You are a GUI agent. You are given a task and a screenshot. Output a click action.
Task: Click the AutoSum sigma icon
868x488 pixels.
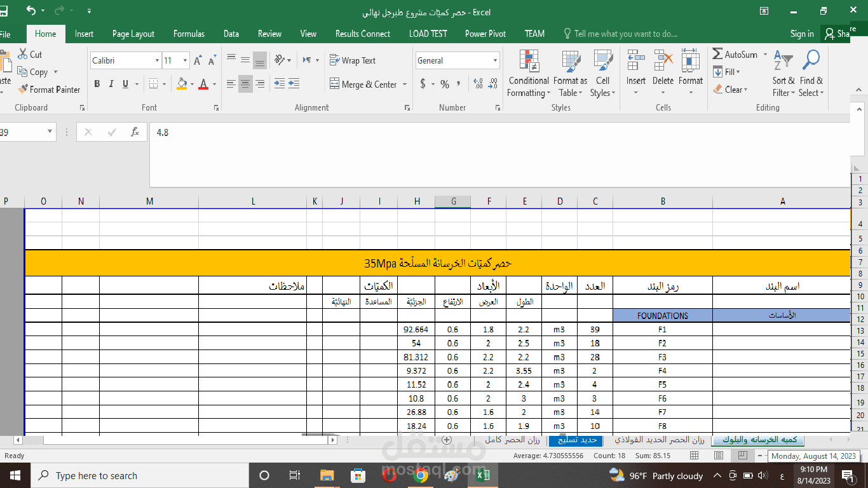tap(717, 55)
